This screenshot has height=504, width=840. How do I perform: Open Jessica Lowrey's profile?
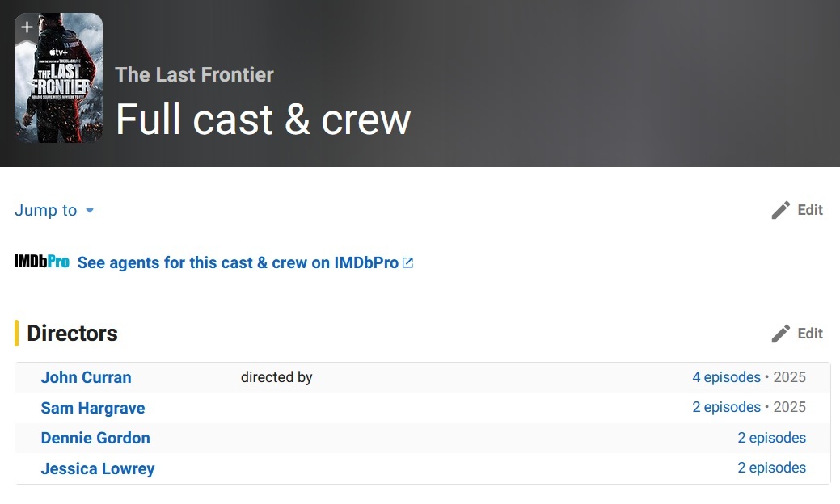click(98, 468)
